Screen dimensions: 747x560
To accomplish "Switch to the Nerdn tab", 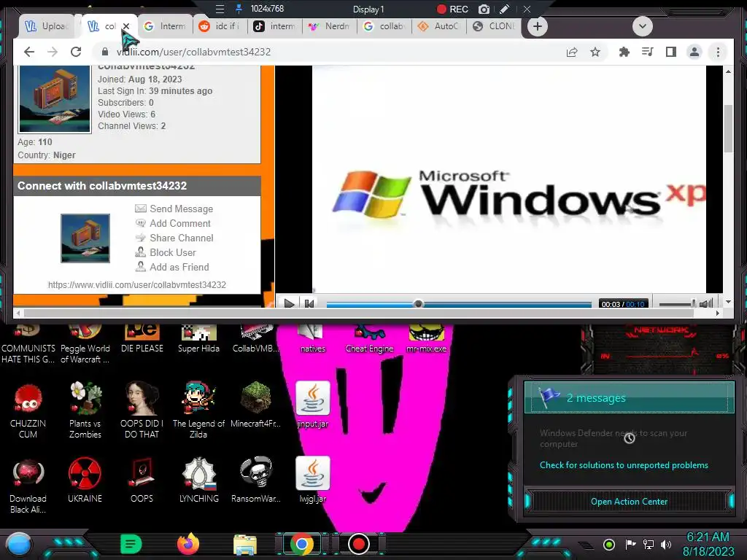I will tap(330, 26).
